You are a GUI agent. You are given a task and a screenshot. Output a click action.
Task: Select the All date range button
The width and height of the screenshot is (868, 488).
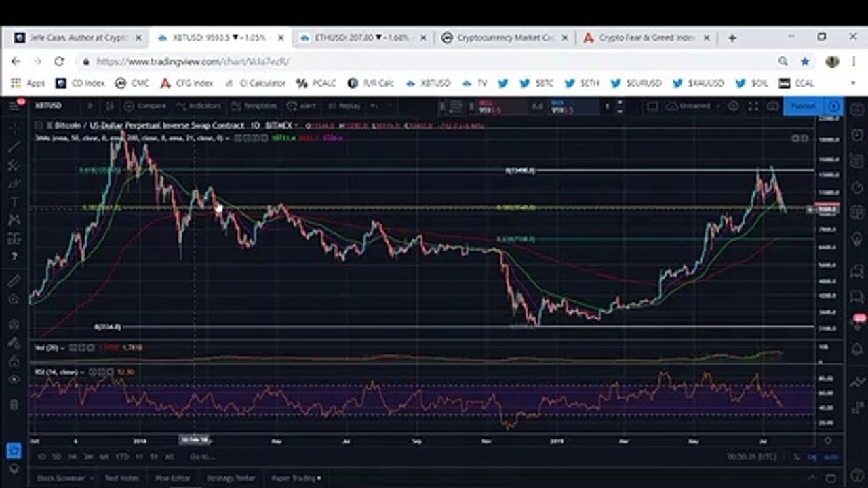170,457
